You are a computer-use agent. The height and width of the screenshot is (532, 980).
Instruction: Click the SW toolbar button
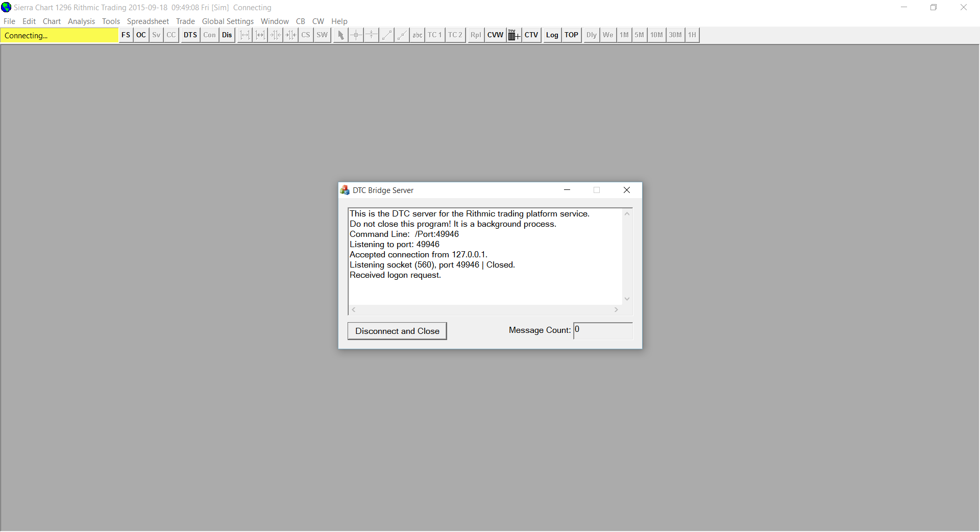322,35
